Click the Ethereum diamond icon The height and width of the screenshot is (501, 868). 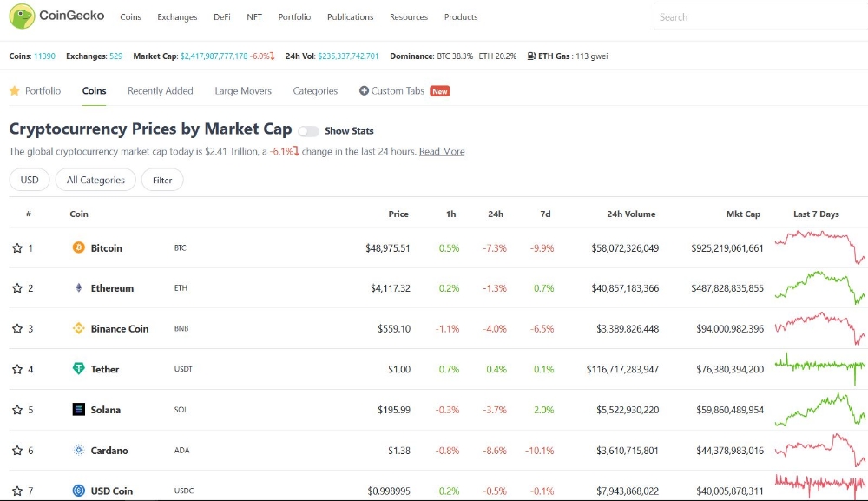pos(79,288)
